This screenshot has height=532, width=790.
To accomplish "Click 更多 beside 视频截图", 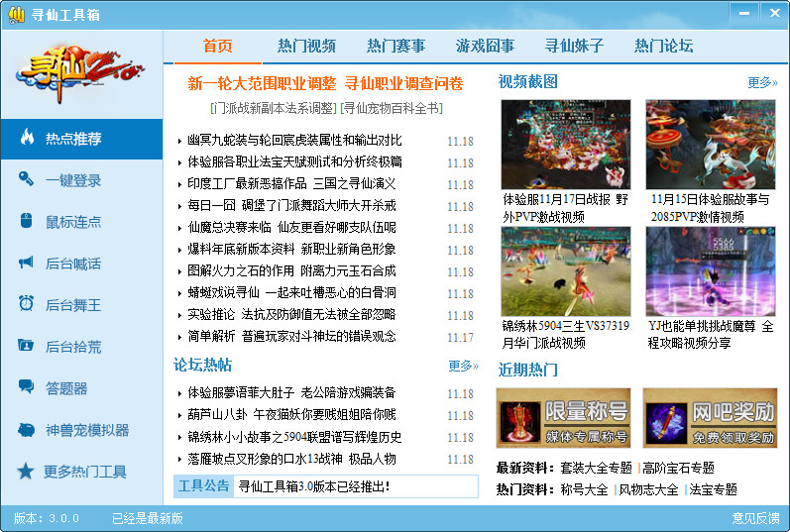I will [762, 82].
